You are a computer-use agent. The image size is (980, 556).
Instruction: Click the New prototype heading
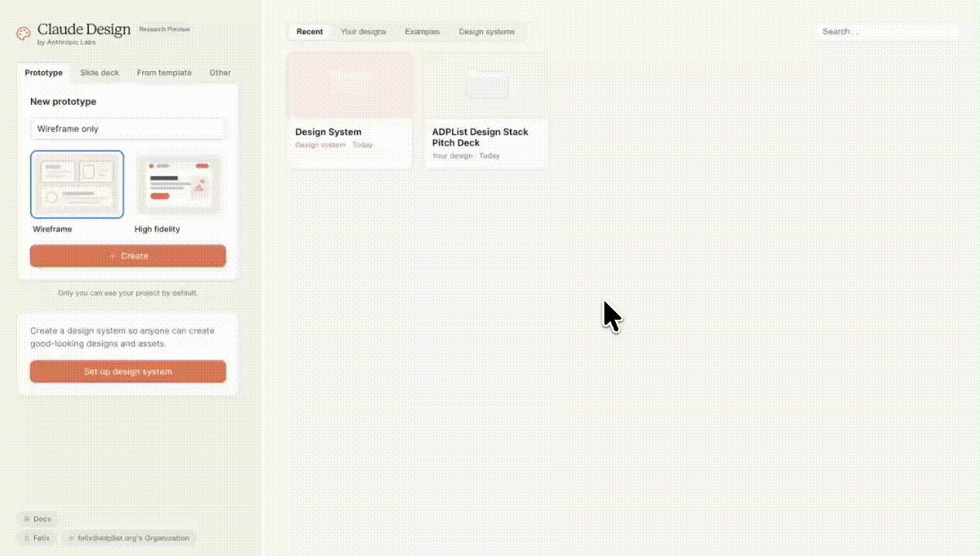(x=63, y=102)
